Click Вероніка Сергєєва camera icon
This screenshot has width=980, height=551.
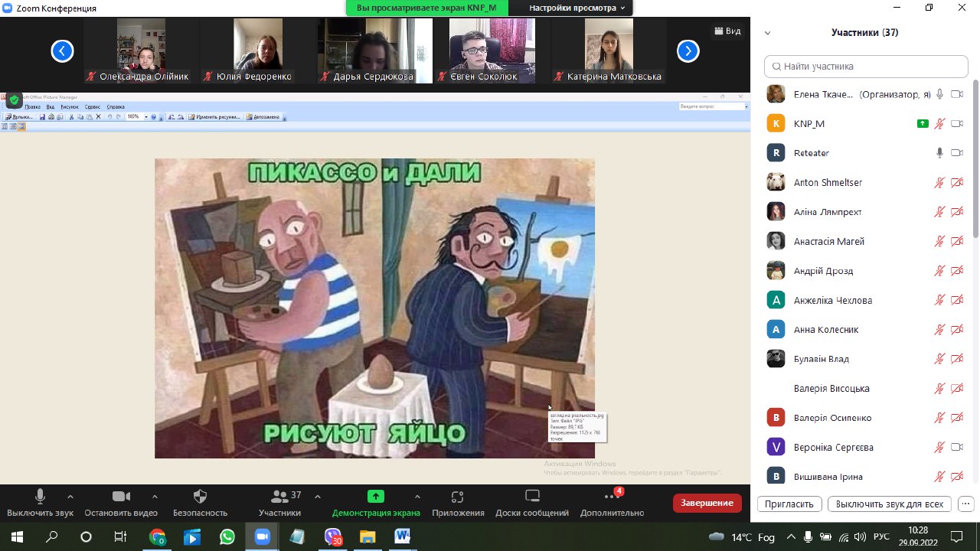coord(956,447)
